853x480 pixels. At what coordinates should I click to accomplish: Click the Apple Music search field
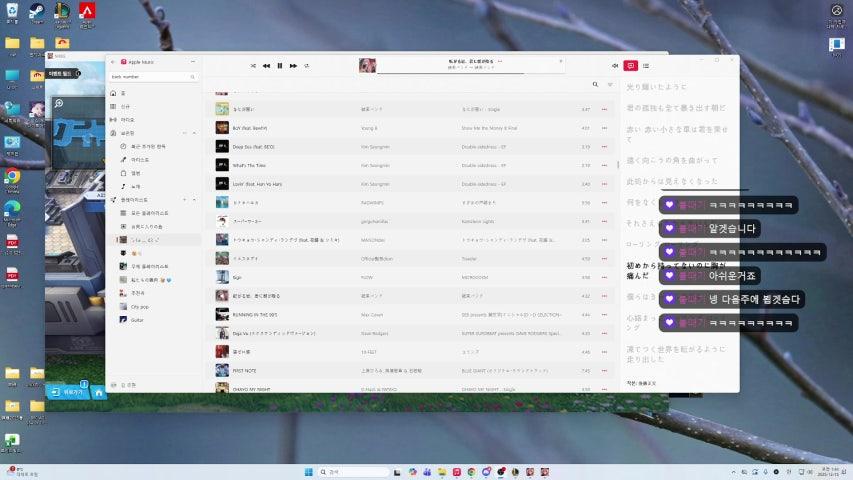(150, 76)
